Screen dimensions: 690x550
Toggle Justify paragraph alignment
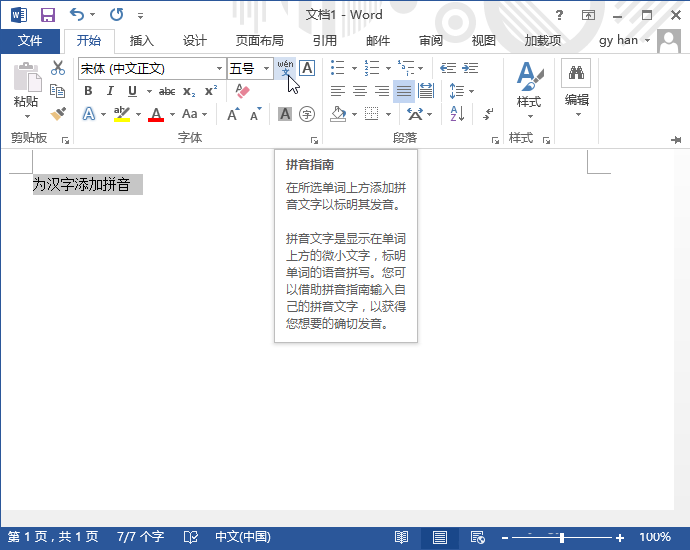[403, 91]
